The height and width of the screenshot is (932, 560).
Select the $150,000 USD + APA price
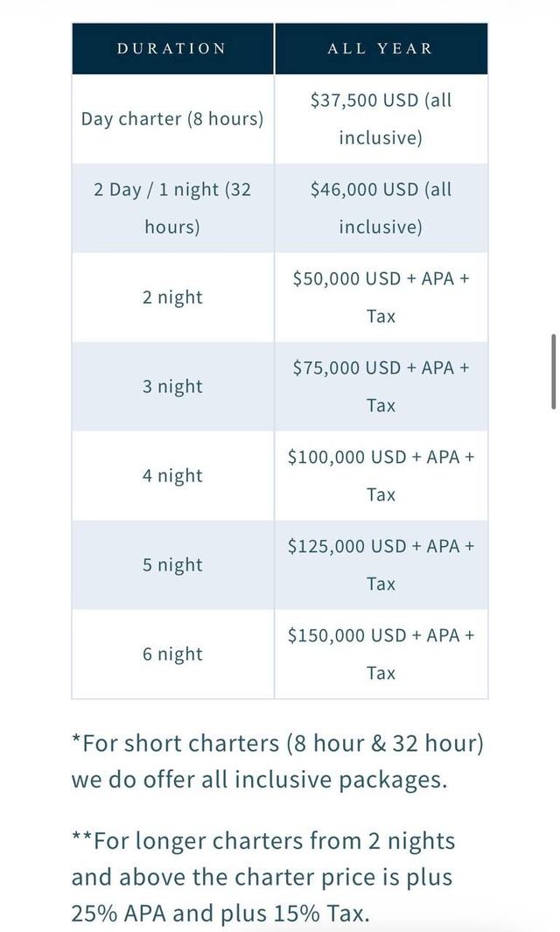381,654
